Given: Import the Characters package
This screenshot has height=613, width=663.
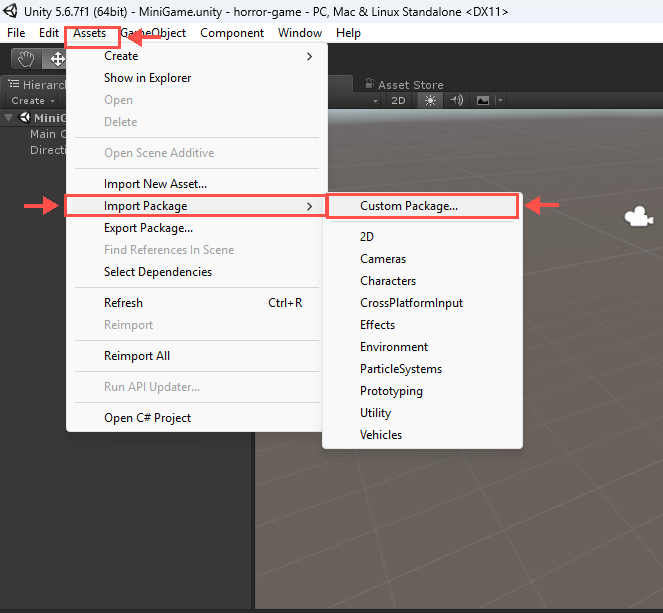Looking at the screenshot, I should click(x=422, y=281).
